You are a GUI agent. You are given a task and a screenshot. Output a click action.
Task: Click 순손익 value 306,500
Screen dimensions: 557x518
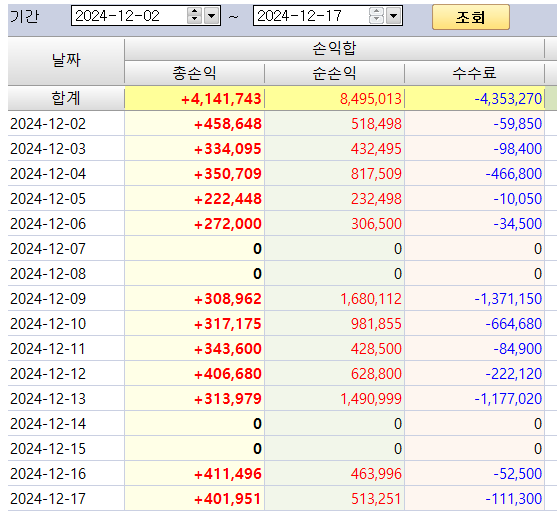coord(376,224)
